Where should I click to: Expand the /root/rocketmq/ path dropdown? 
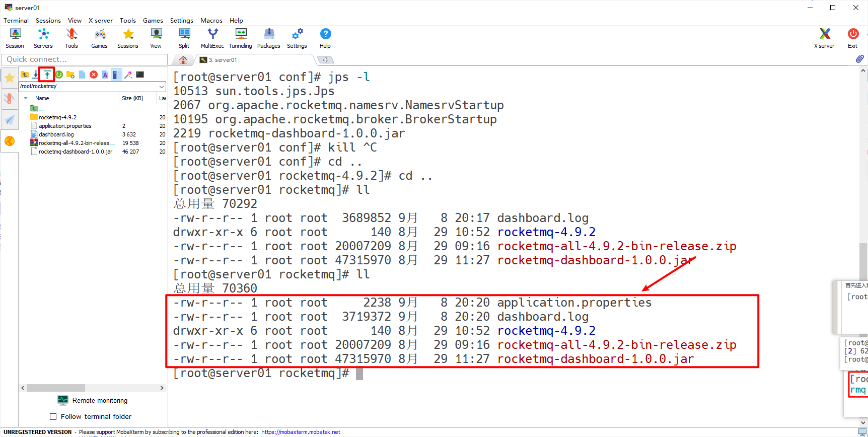click(162, 86)
